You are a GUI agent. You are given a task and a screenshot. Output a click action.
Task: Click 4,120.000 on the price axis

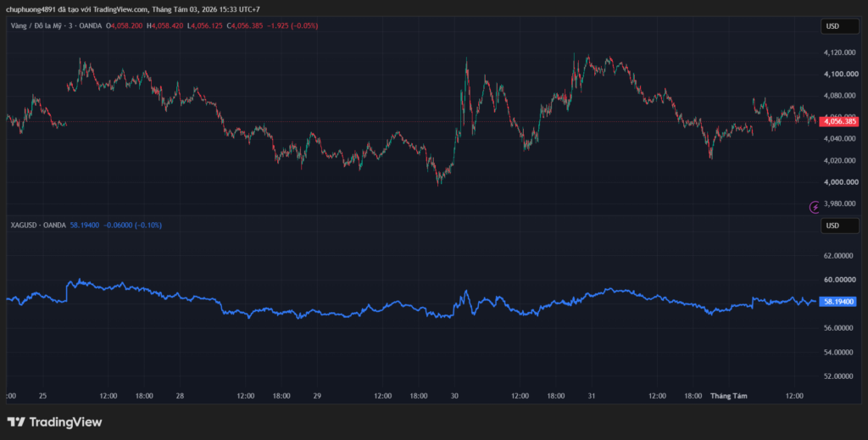[841, 53]
